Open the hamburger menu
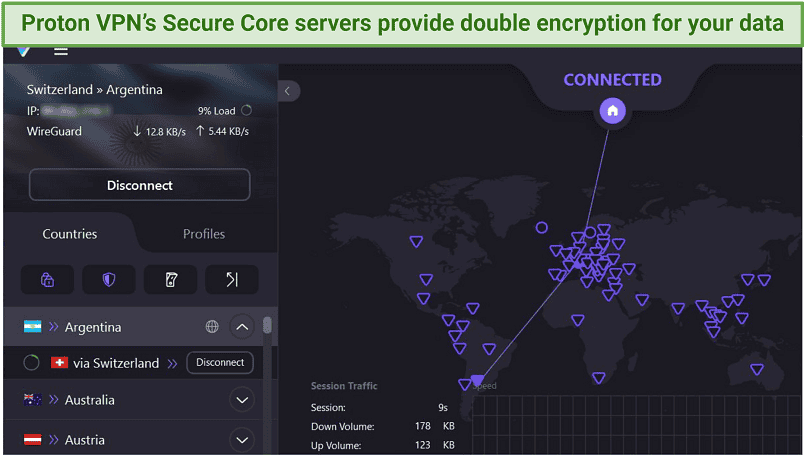Image resolution: width=806 pixels, height=457 pixels. pyautogui.click(x=61, y=51)
